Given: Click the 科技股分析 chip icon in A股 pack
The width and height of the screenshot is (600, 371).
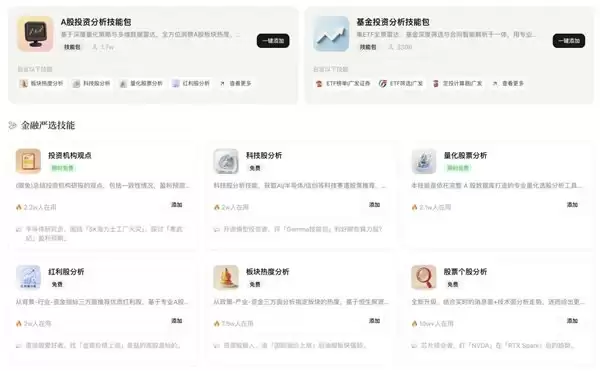Looking at the screenshot, I should point(77,83).
